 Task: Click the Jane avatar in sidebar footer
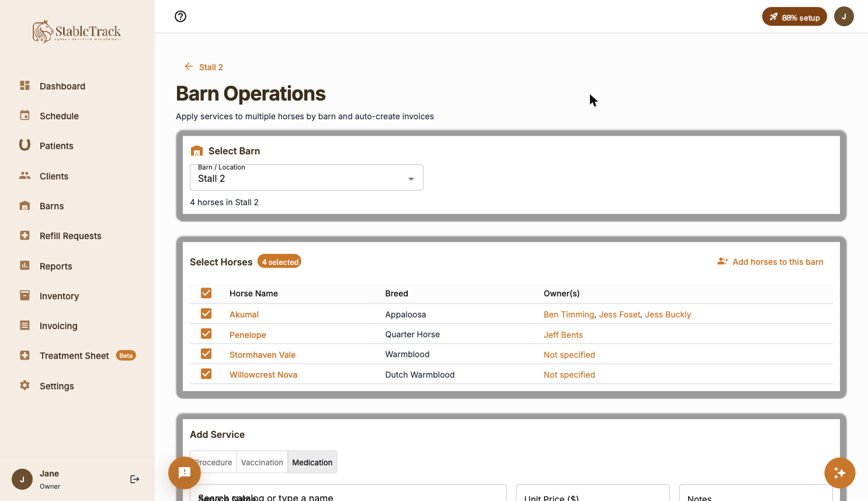point(22,479)
